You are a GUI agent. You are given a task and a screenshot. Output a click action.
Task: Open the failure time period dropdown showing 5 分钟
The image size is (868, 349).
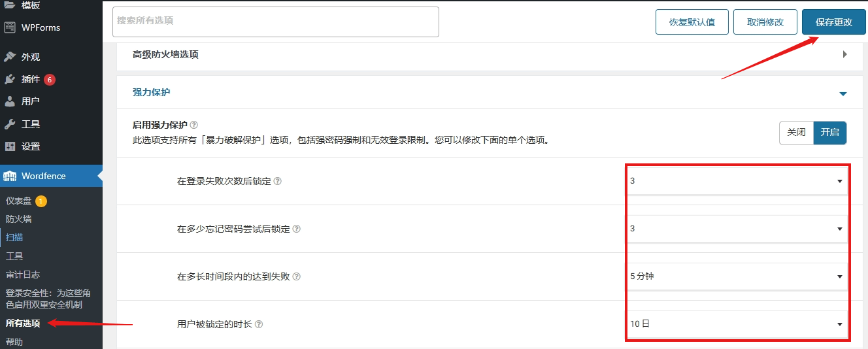737,276
